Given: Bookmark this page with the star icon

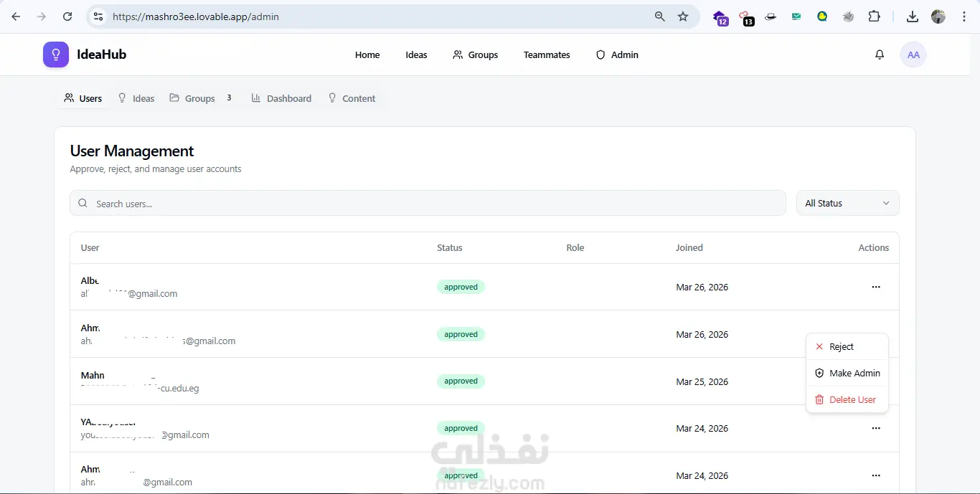Looking at the screenshot, I should click(x=683, y=16).
